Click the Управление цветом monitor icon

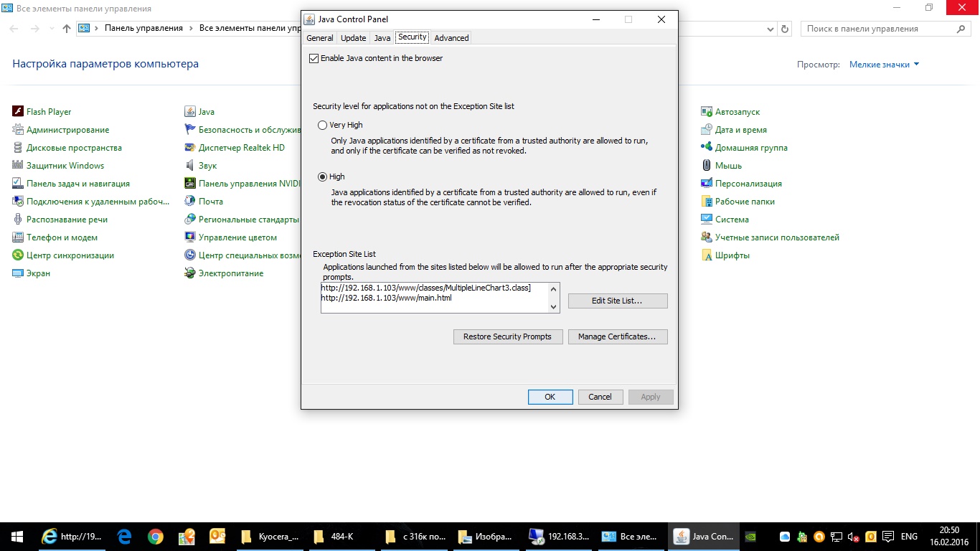click(190, 237)
